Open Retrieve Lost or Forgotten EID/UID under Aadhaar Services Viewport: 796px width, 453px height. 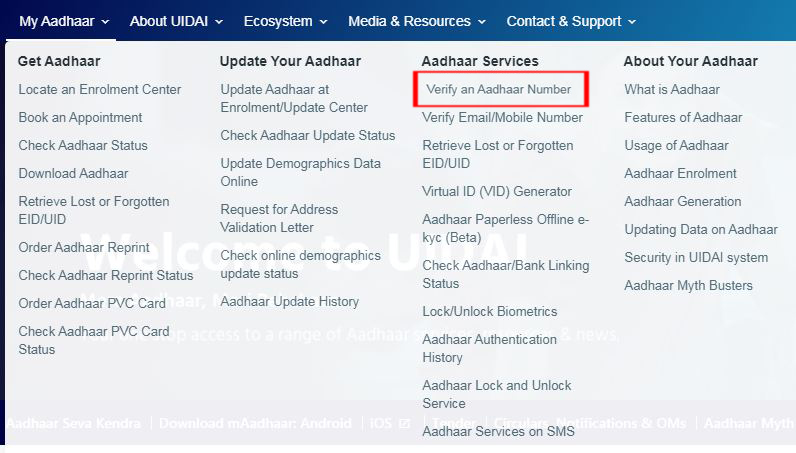(x=498, y=154)
